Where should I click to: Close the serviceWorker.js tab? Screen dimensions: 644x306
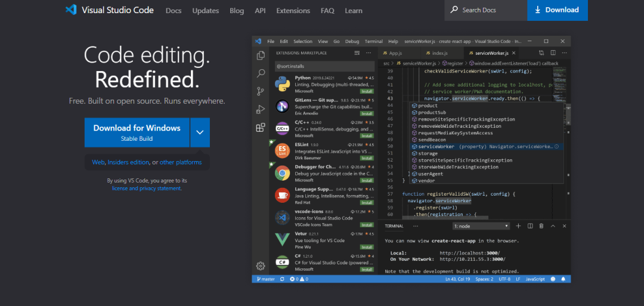coord(514,54)
